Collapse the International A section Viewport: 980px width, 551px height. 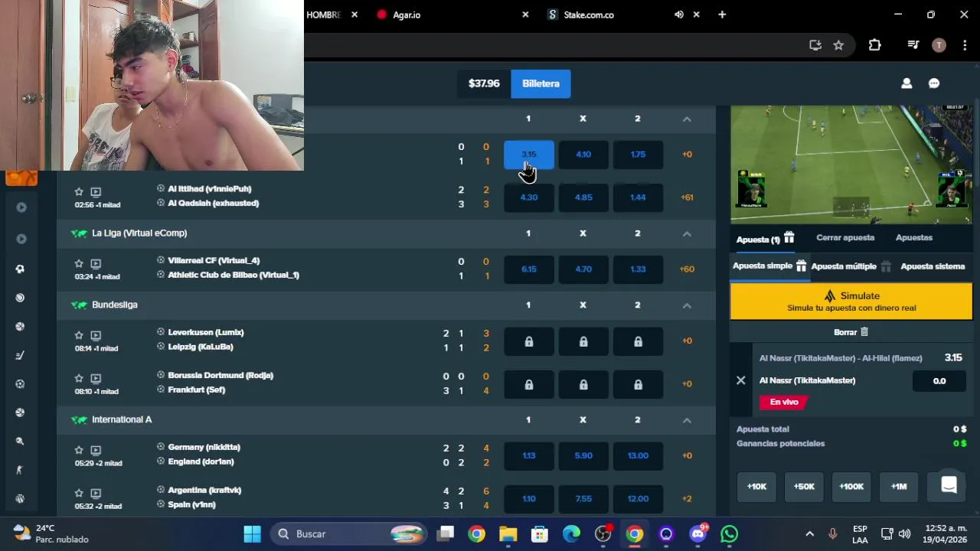click(x=687, y=420)
